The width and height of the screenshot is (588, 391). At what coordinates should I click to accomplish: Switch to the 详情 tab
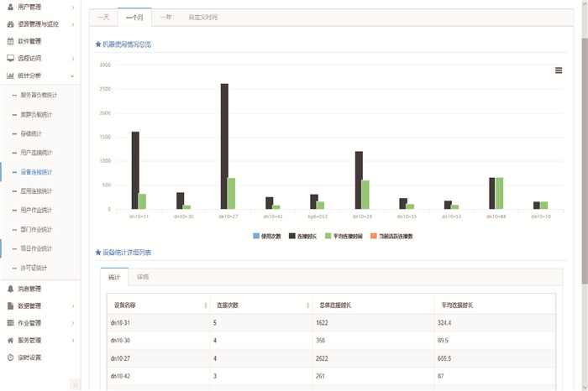[x=143, y=277]
